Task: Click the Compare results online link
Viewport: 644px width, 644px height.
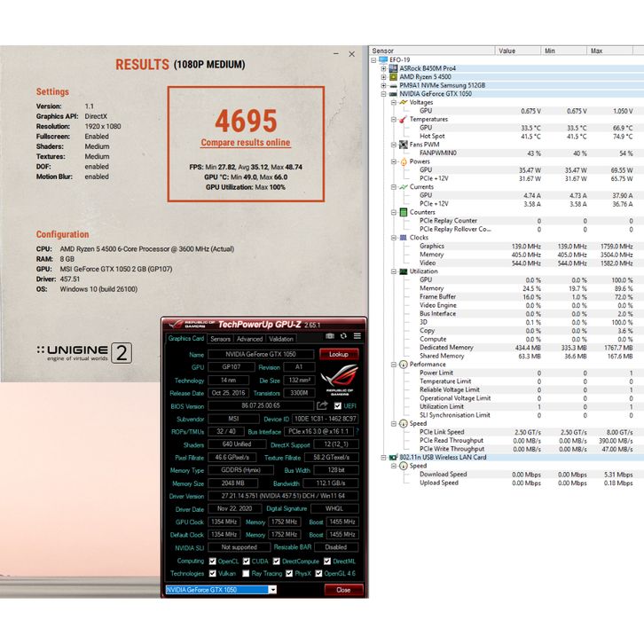Action: pos(245,143)
